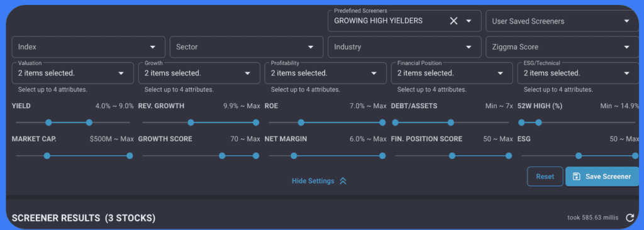Open the Profitability attributes dropdown
Image resolution: width=644 pixels, height=230 pixels.
point(326,73)
